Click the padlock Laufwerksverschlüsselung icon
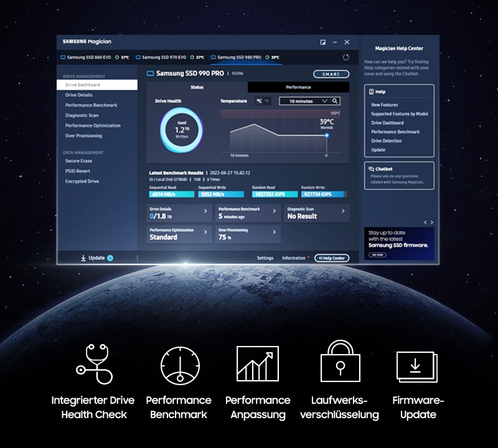 pos(340,361)
